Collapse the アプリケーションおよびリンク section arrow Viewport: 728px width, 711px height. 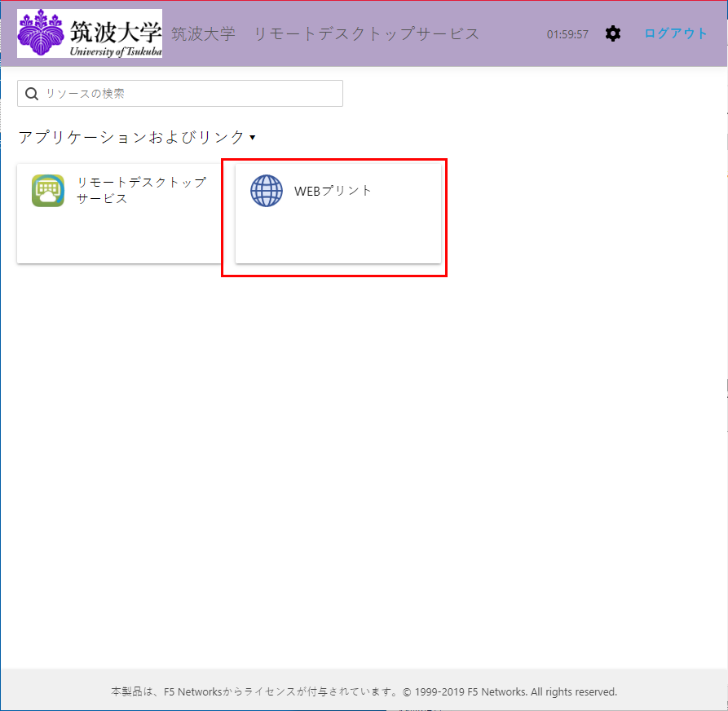click(253, 138)
